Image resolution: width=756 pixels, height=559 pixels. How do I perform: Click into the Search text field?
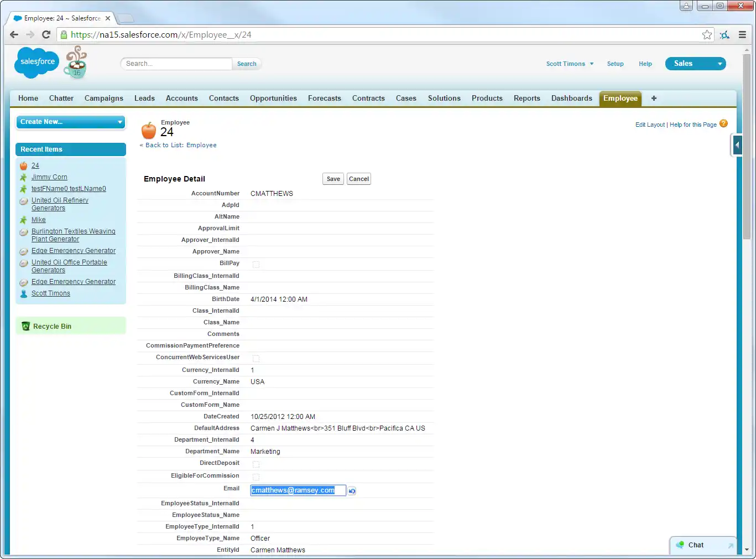(176, 64)
